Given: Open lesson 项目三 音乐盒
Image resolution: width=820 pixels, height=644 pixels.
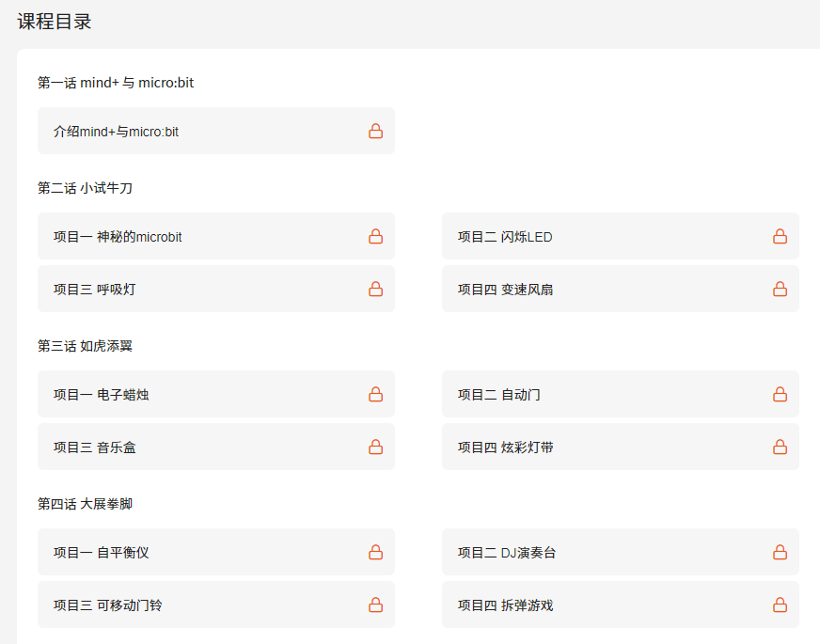Looking at the screenshot, I should tap(94, 448).
